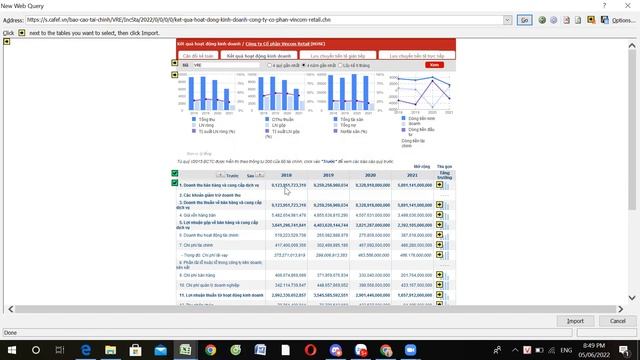640x360 pixels.
Task: Click the Import button
Action: [x=575, y=321]
